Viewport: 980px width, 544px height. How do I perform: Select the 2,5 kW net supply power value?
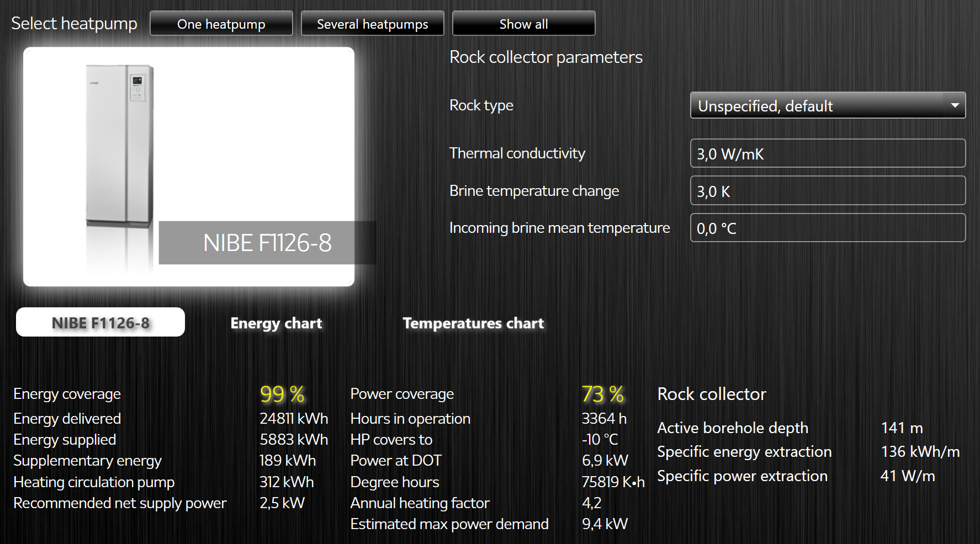(x=282, y=503)
